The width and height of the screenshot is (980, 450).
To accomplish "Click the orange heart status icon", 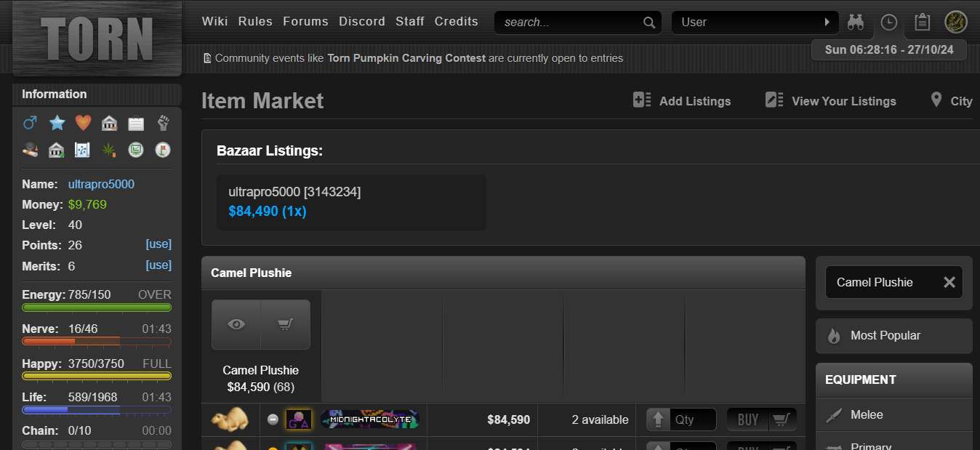I will (84, 123).
